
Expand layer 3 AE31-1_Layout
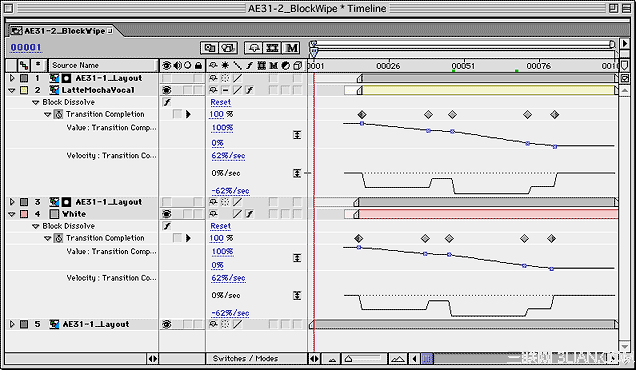pos(12,202)
